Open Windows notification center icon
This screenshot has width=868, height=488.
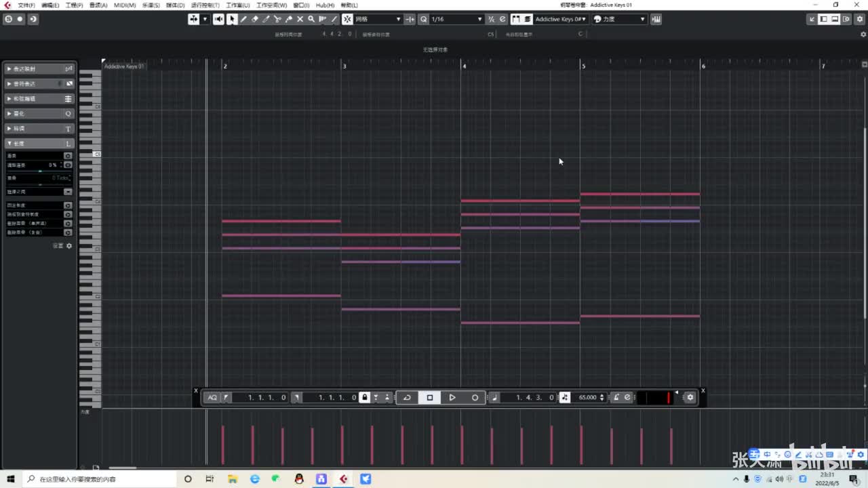[x=854, y=479]
